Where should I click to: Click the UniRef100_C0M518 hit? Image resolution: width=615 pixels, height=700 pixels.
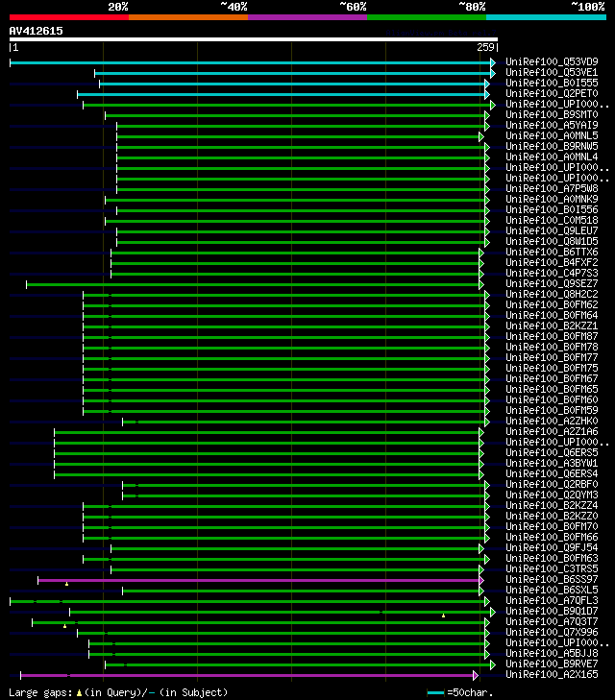[x=552, y=220]
